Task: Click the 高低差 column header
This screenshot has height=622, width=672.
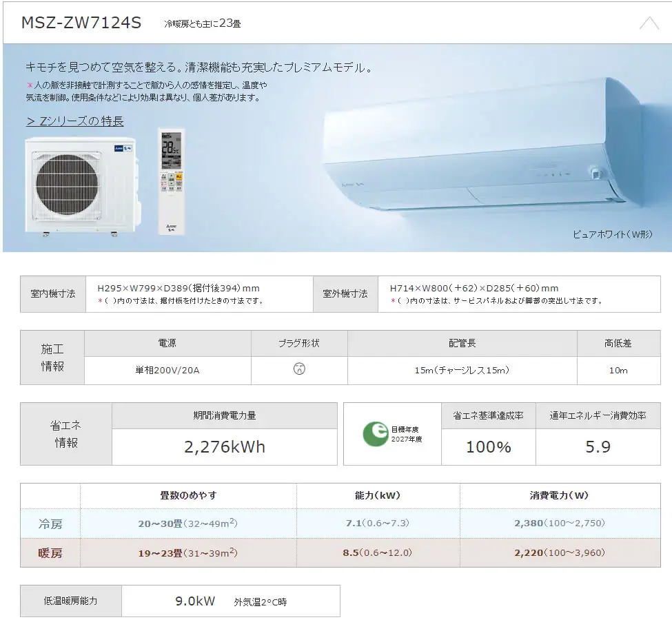Action: tap(618, 344)
